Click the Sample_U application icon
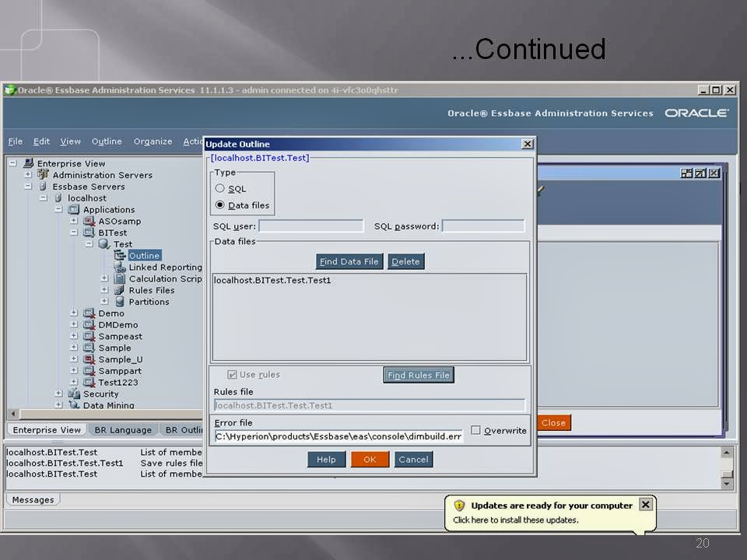The height and width of the screenshot is (560, 747). click(89, 359)
